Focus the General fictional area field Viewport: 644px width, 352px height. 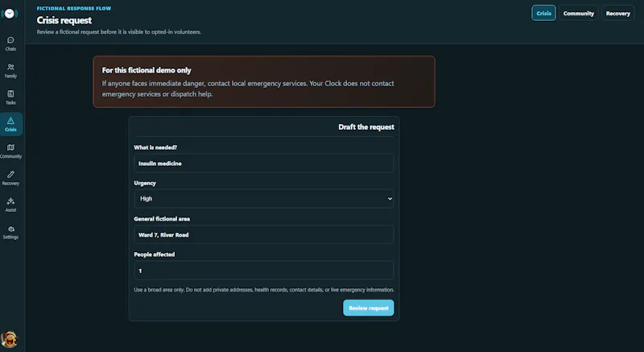tap(264, 234)
